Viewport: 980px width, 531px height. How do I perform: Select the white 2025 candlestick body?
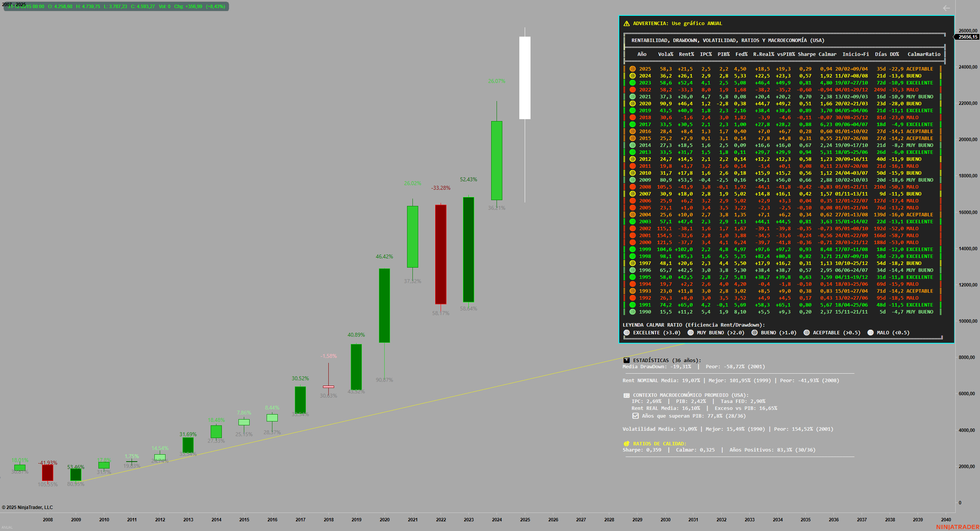525,78
